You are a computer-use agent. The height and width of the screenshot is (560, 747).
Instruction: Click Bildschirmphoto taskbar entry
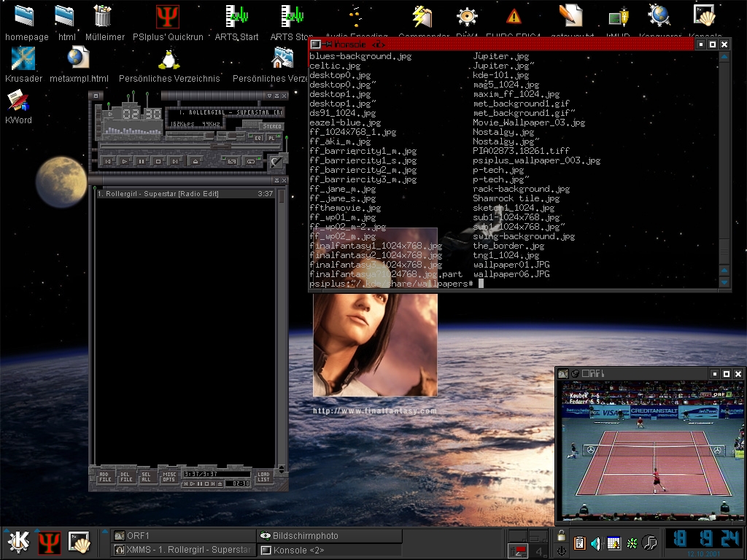pos(330,536)
